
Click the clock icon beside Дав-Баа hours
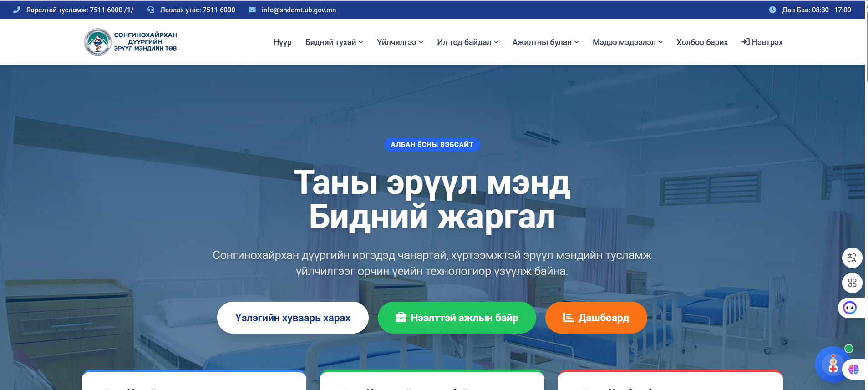pyautogui.click(x=772, y=10)
